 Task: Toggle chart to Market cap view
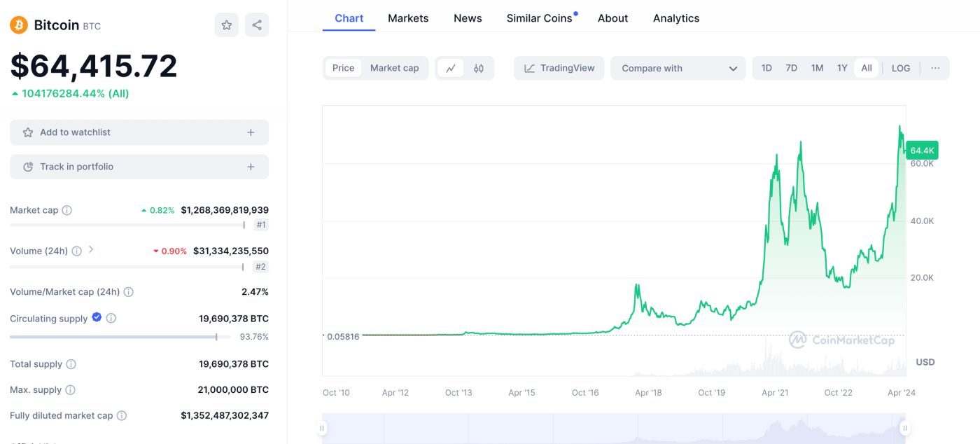pos(394,68)
